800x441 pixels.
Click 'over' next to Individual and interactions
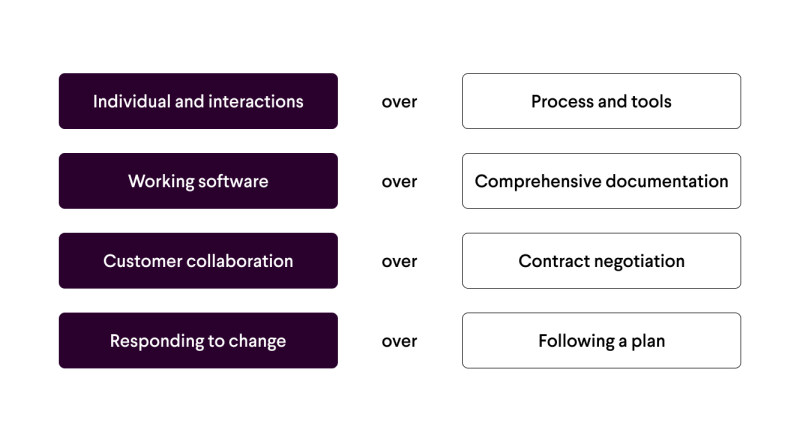point(399,102)
